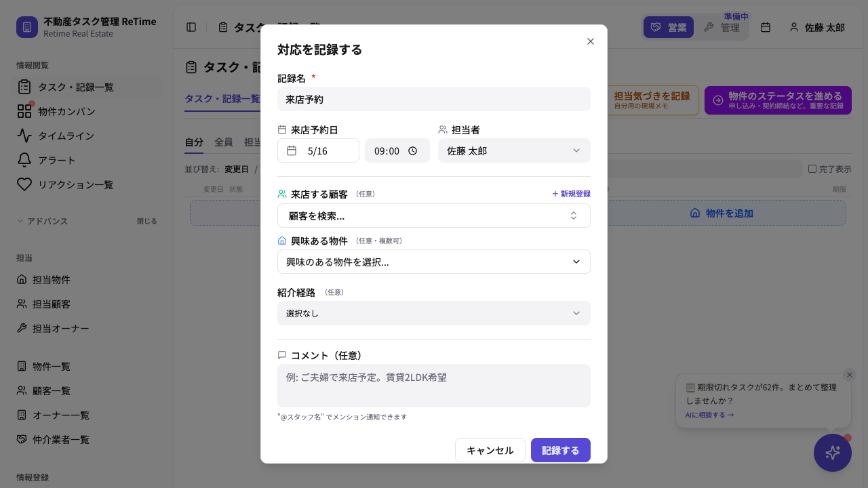This screenshot has height=488, width=868.
Task: Click the people icon beside 顧客一覧
Action: point(22,390)
